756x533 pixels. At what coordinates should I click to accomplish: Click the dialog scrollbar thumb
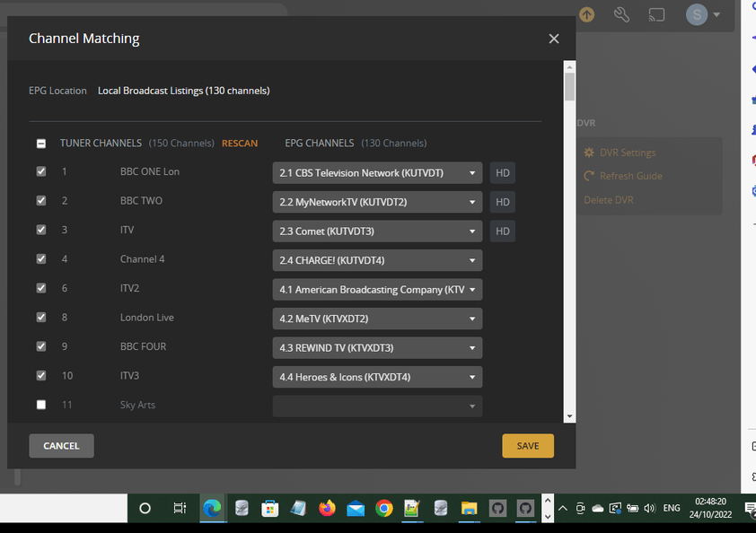569,87
